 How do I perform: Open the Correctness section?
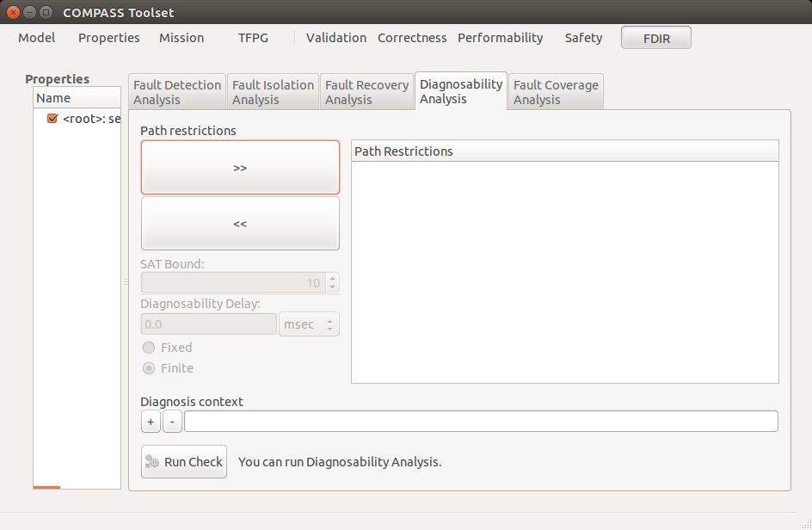[412, 38]
